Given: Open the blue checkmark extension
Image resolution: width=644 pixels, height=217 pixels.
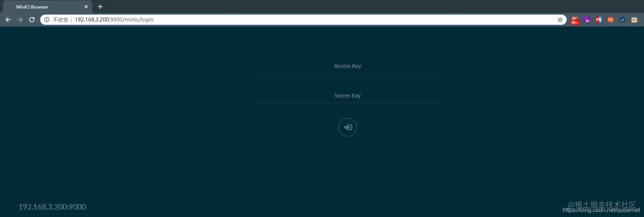Looking at the screenshot, I should (622, 20).
